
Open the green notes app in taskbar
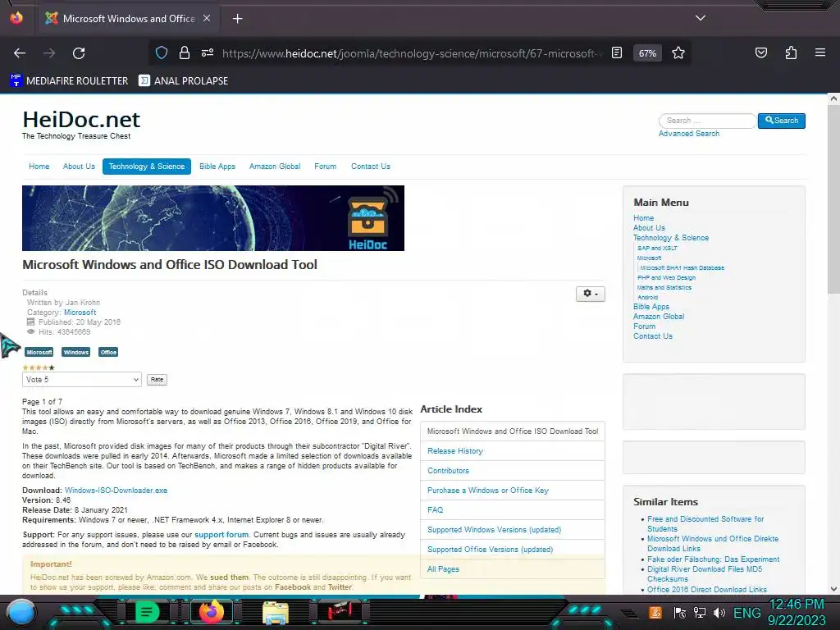pyautogui.click(x=147, y=612)
